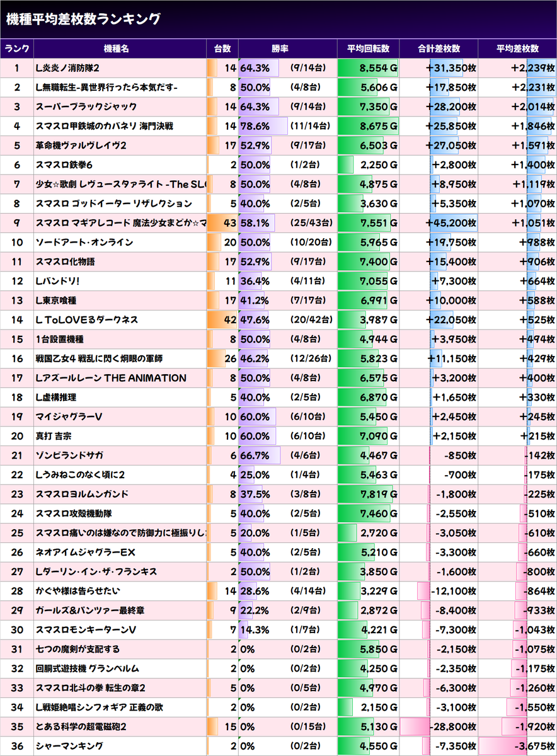Click the 台数 column header
The image size is (557, 756).
coord(222,49)
